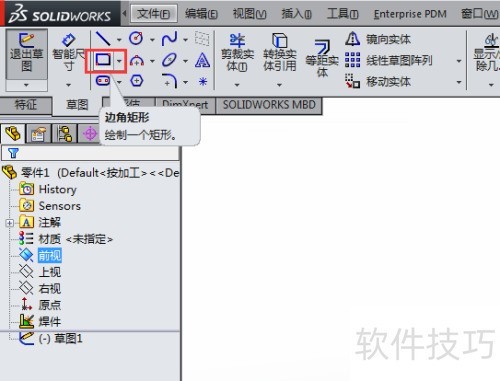Open the Circle tool dropdown arrow
The image size is (500, 381).
[152, 40]
